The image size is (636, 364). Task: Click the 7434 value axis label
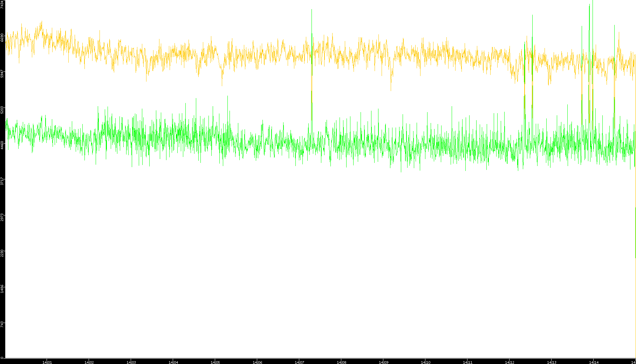pos(2,4)
